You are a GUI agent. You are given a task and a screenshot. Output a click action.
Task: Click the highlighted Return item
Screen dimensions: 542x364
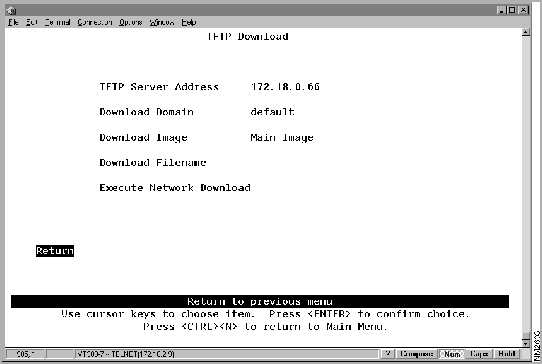tap(55, 251)
